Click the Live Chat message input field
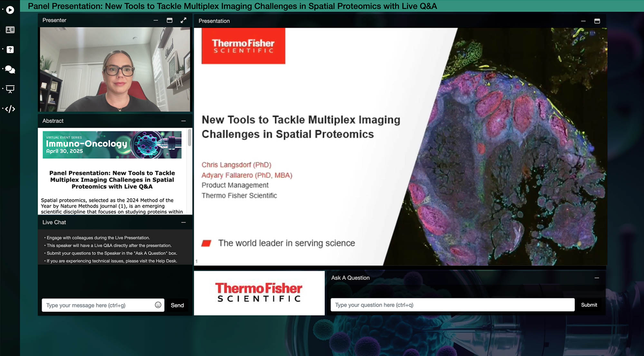644x356 pixels. coord(98,305)
